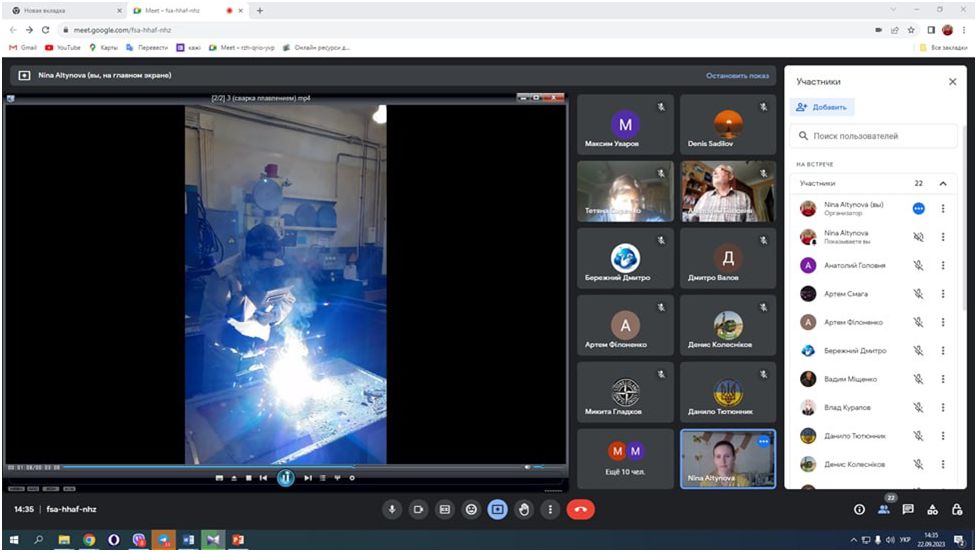This screenshot has width=977, height=552.
Task: Open the Gmail bookmark
Action: [23, 47]
